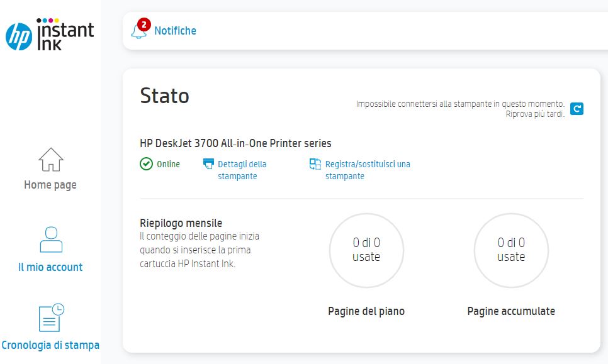Click the user profile icon in the sidebar
The image size is (608, 364).
point(50,240)
